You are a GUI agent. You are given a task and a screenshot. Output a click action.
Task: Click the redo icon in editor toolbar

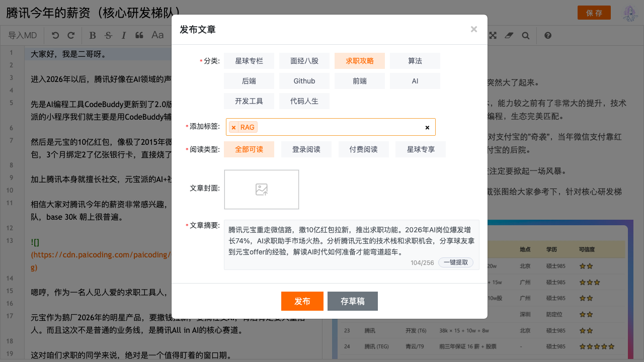tap(71, 36)
